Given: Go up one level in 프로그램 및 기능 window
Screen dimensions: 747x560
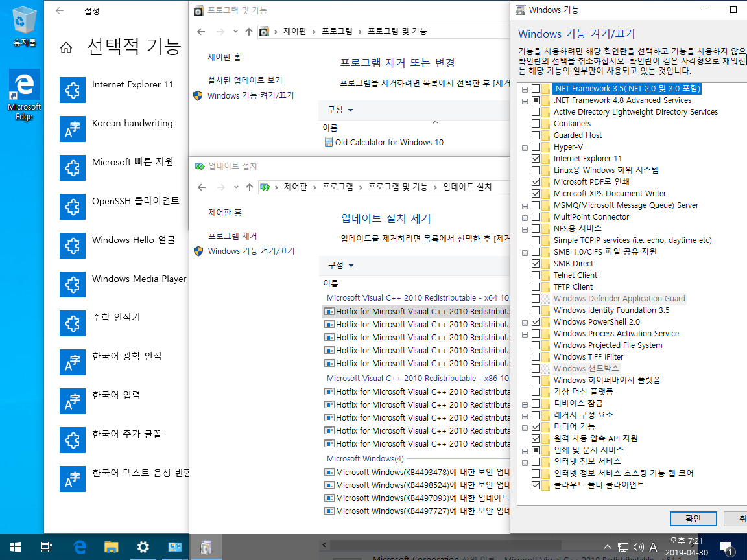Looking at the screenshot, I should 249,31.
